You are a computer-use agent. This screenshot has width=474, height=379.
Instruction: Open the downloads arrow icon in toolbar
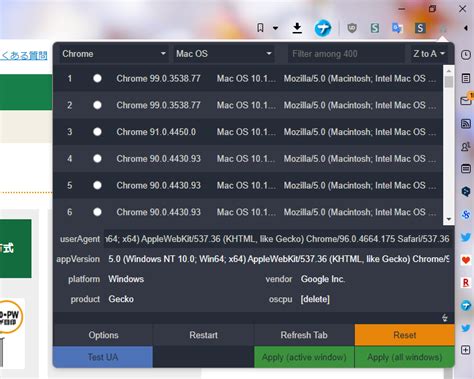[297, 28]
